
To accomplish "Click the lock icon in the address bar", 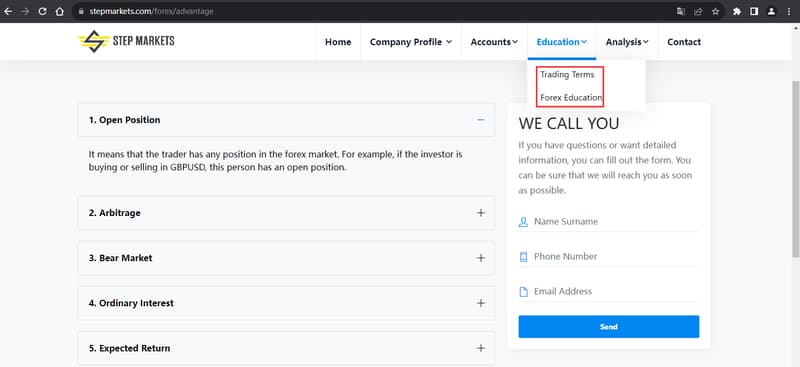I will click(81, 11).
